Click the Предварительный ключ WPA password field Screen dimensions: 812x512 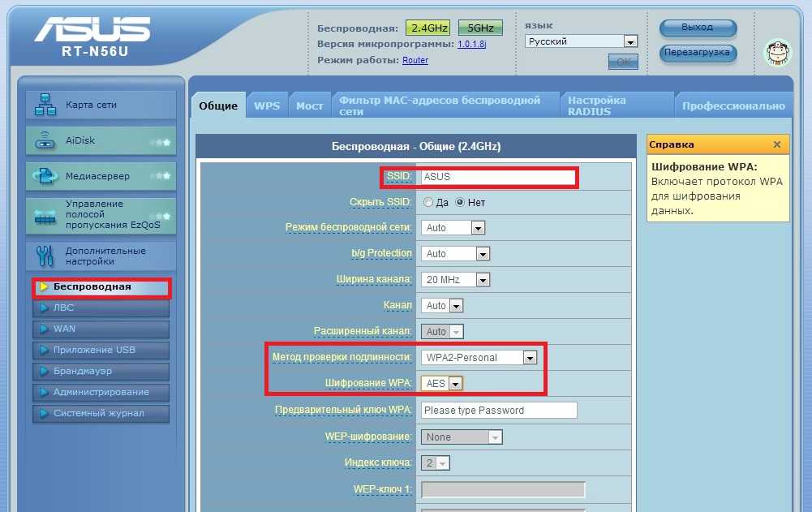(499, 410)
